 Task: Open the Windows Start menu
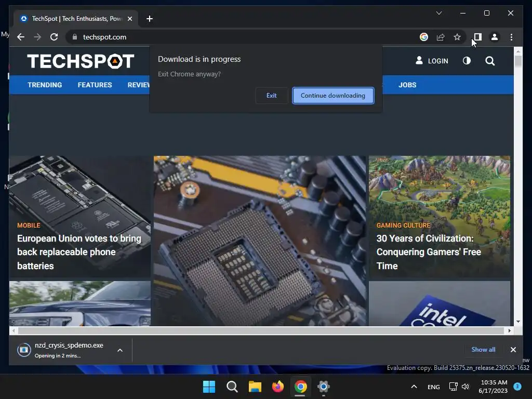pyautogui.click(x=209, y=387)
